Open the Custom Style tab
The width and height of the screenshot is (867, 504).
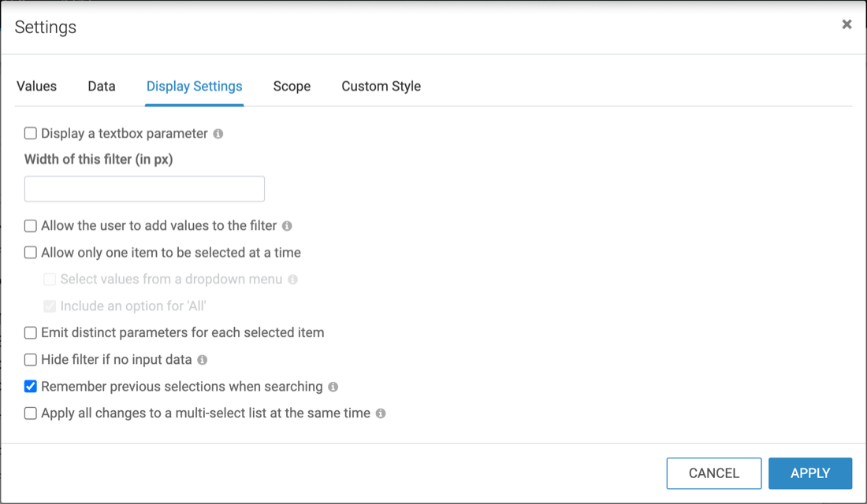[381, 87]
